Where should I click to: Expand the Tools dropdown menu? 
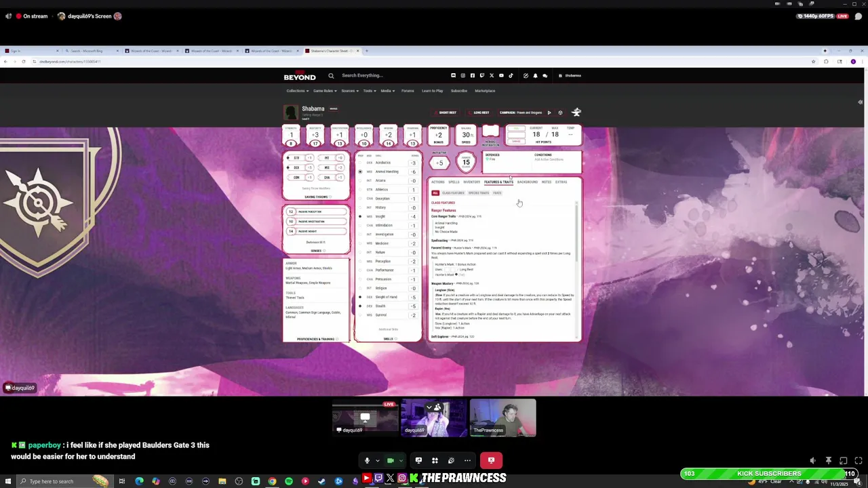[369, 91]
